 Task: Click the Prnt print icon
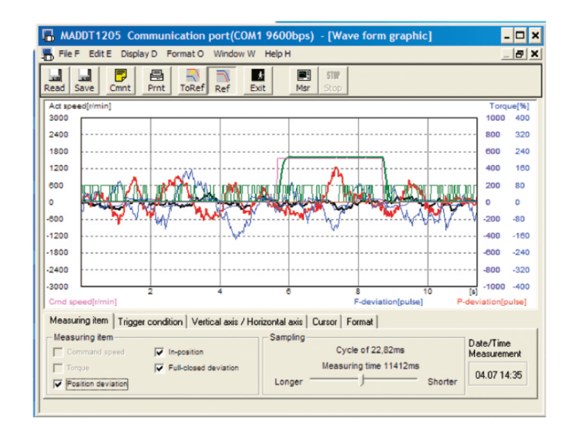pos(156,81)
